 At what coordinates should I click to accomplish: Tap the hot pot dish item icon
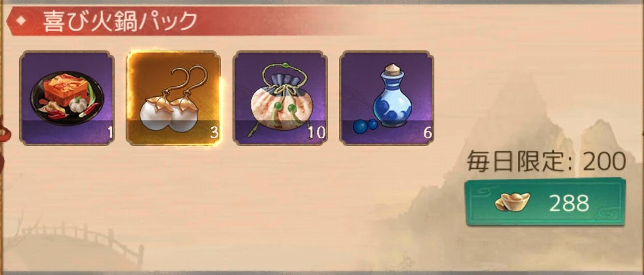point(67,98)
